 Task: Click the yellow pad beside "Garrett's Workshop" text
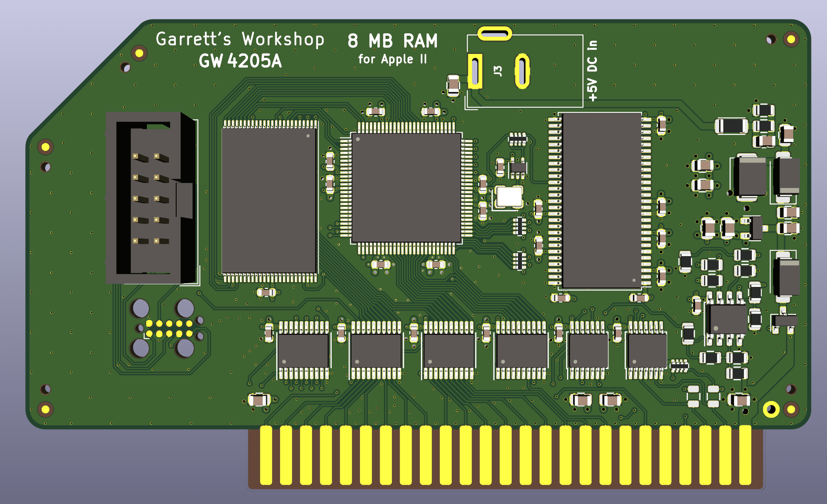click(139, 54)
